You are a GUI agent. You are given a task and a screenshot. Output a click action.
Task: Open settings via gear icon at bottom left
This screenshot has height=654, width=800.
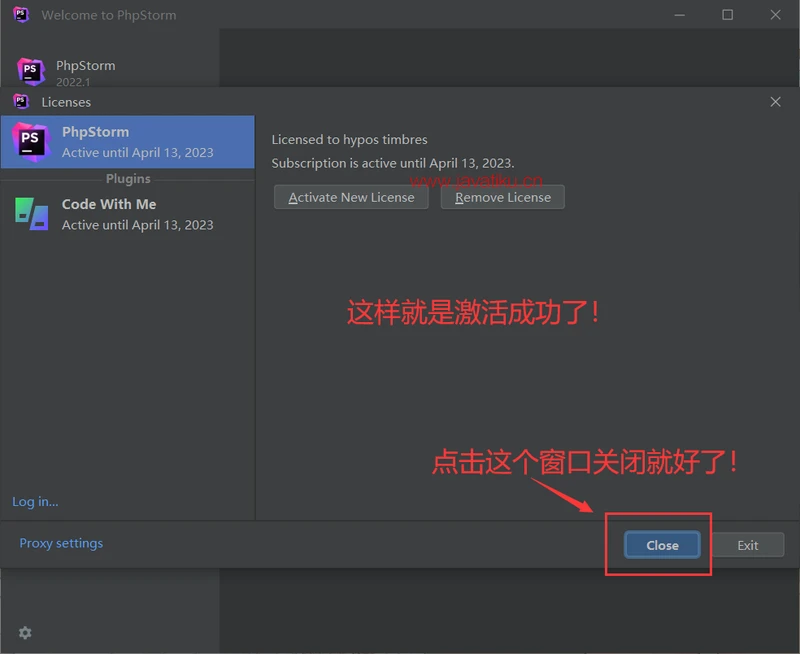25,633
